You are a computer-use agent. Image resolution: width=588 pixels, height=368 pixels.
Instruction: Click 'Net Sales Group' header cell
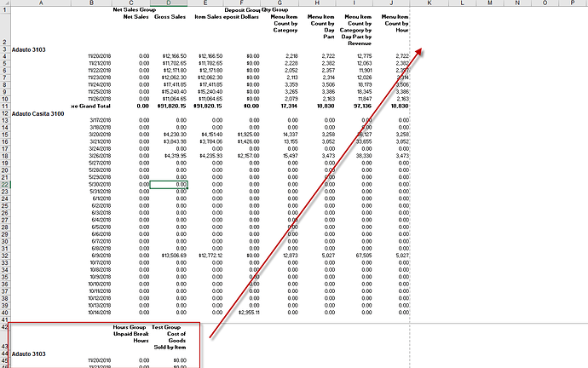pos(135,9)
